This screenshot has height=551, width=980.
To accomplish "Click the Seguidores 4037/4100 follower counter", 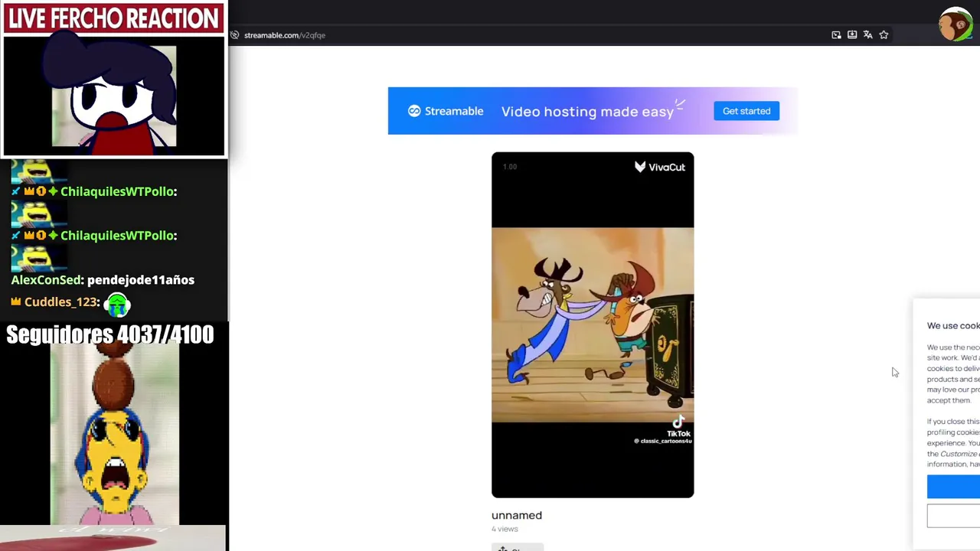I will pos(110,335).
